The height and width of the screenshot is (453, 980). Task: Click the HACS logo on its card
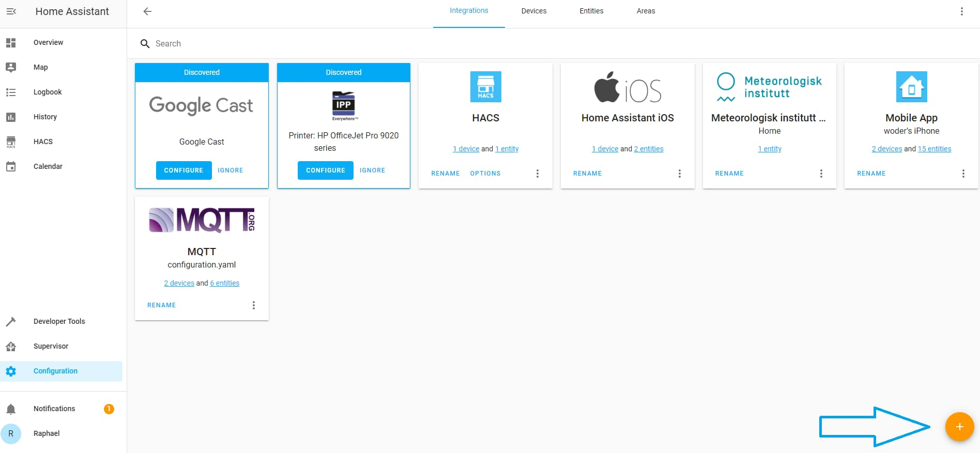click(x=486, y=87)
